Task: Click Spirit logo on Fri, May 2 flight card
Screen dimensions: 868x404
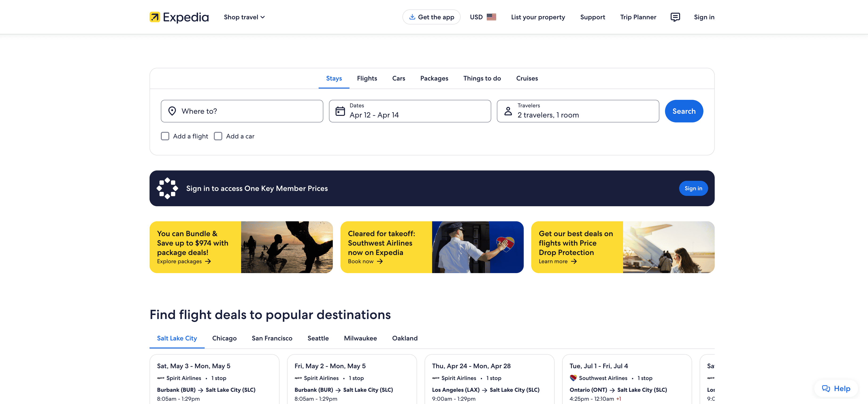Action: pyautogui.click(x=298, y=378)
